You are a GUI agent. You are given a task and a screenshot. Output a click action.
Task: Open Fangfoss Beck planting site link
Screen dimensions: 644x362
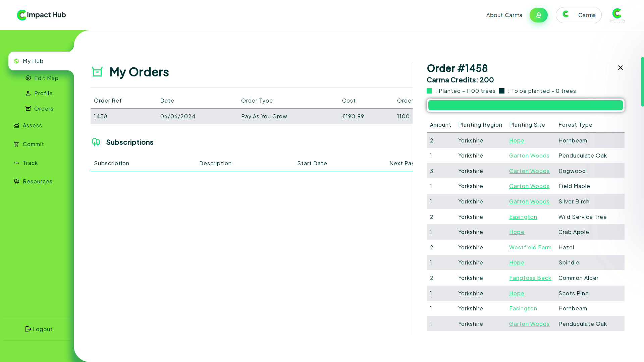(x=530, y=278)
